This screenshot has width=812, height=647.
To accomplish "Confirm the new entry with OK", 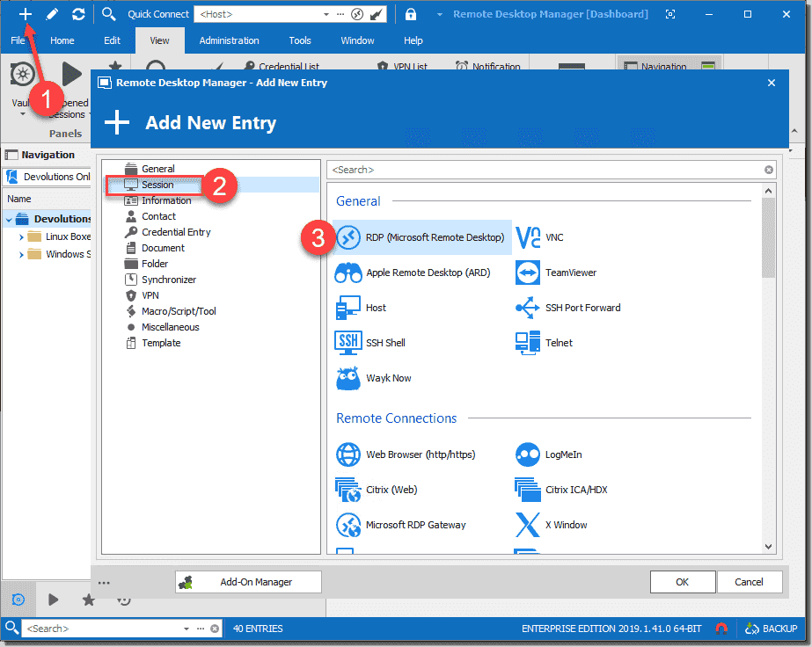I will tap(683, 582).
